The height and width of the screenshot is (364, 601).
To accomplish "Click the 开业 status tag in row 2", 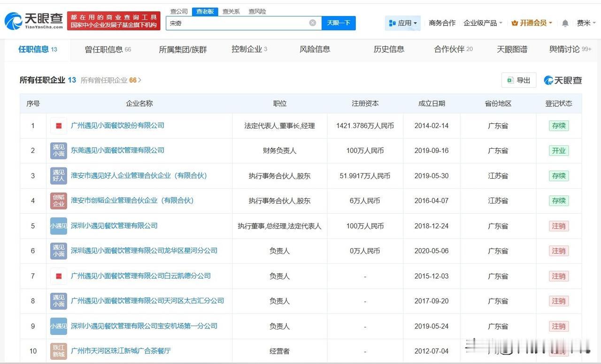I will [559, 151].
